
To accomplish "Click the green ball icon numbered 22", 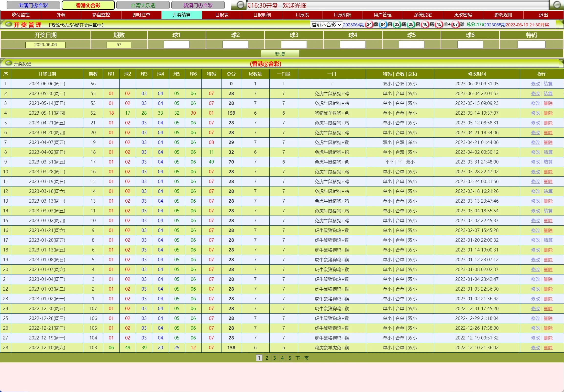I will tap(397, 25).
